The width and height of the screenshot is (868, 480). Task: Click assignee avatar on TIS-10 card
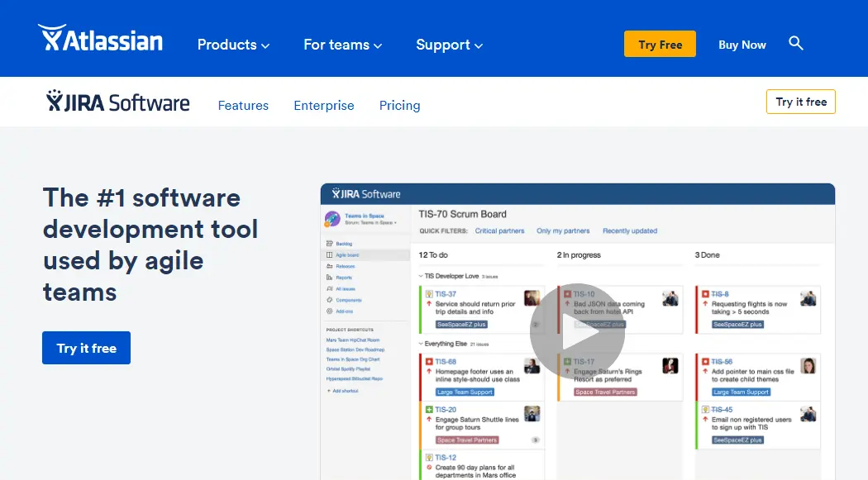(670, 298)
